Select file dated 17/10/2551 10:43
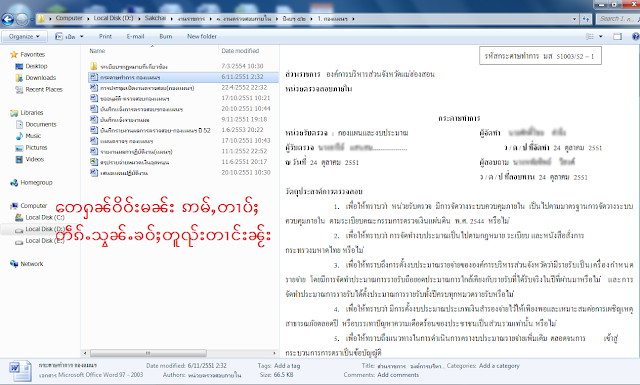Viewport: 640px width, 385px height. 183,140
